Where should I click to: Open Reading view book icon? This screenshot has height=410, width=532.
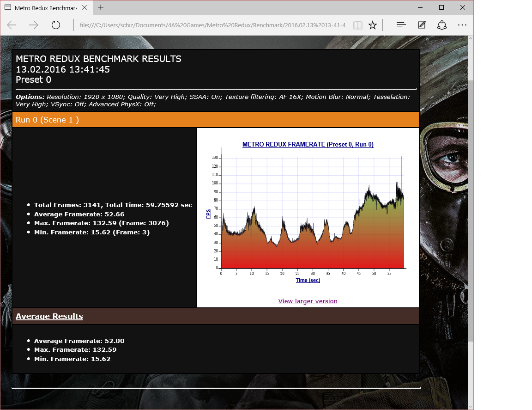[x=357, y=25]
